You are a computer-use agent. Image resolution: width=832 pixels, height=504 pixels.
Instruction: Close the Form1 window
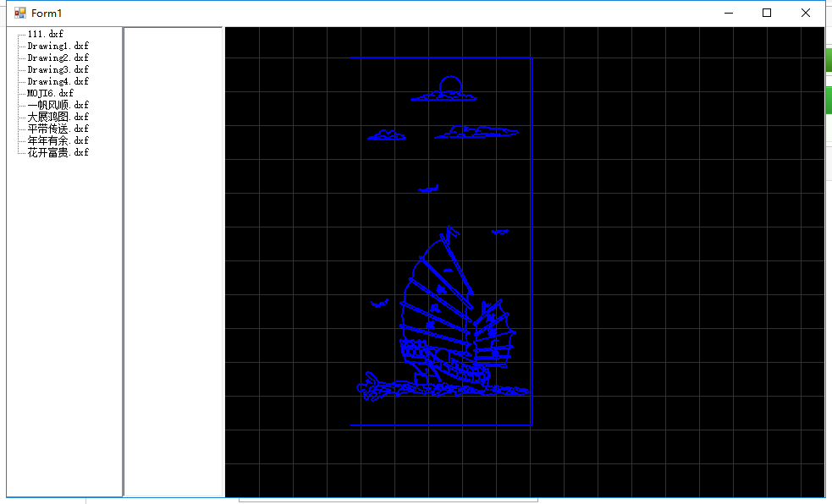(806, 13)
